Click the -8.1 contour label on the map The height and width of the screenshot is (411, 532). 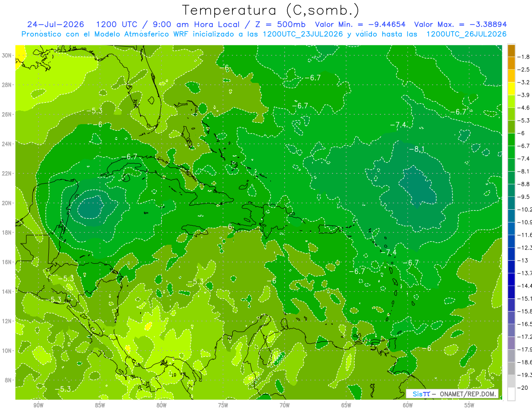pyautogui.click(x=416, y=150)
